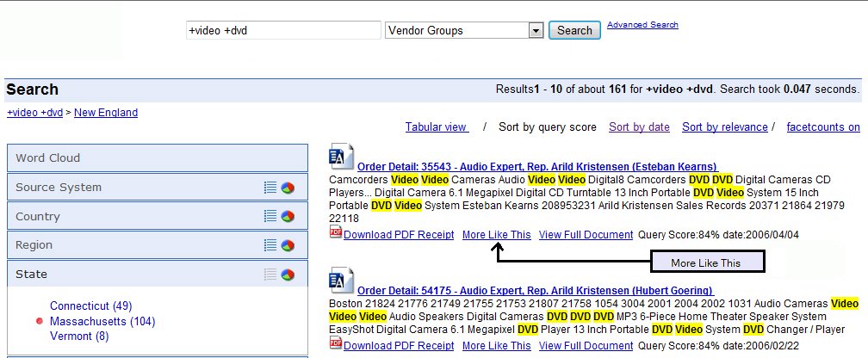This screenshot has height=358, width=868.
Task: Open pie chart for Country facet
Action: coord(288,216)
